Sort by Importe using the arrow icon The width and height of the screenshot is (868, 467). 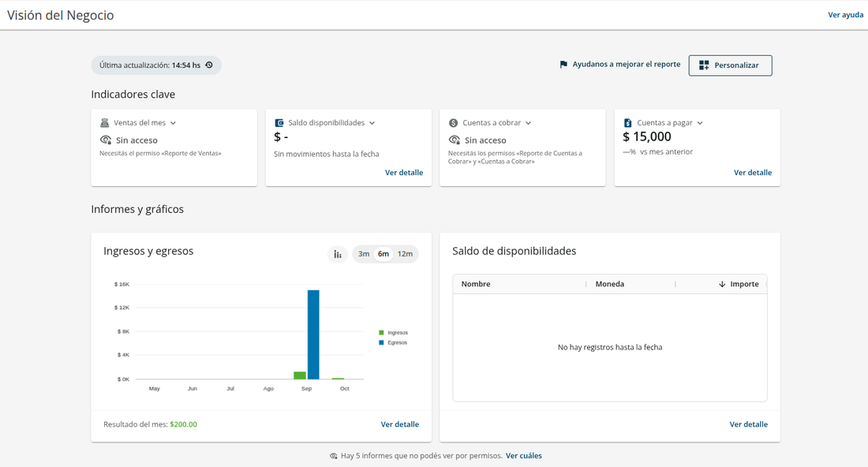722,284
